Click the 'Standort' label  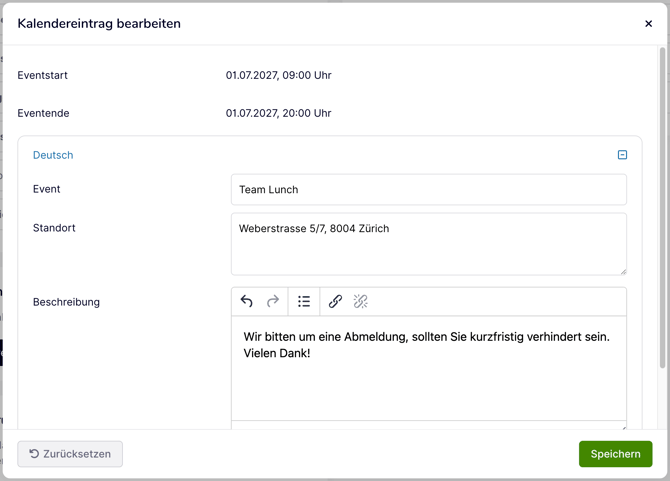(x=54, y=228)
